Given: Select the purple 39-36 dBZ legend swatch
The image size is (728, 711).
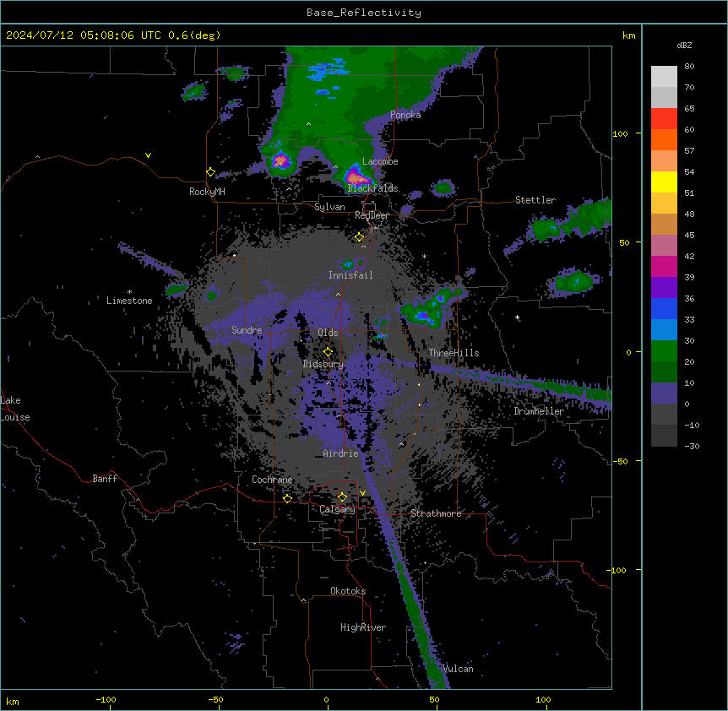Looking at the screenshot, I should [664, 288].
